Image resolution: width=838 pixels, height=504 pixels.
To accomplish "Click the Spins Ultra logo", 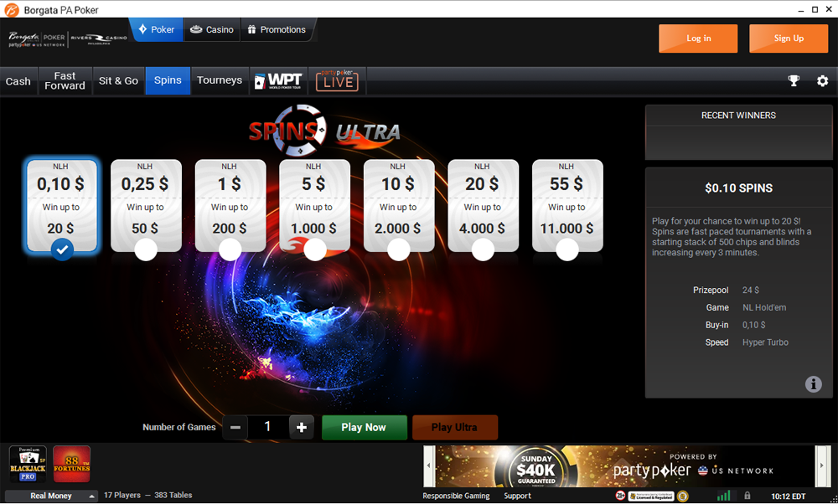I will point(324,131).
